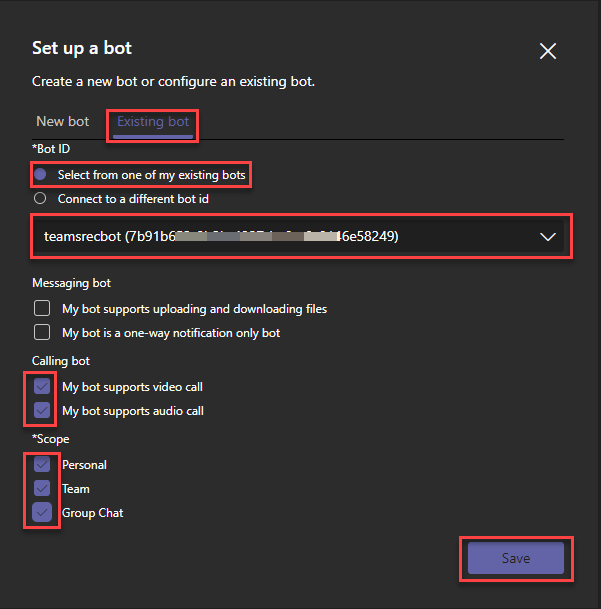
Task: Close the Set up a bot dialog
Action: (547, 51)
